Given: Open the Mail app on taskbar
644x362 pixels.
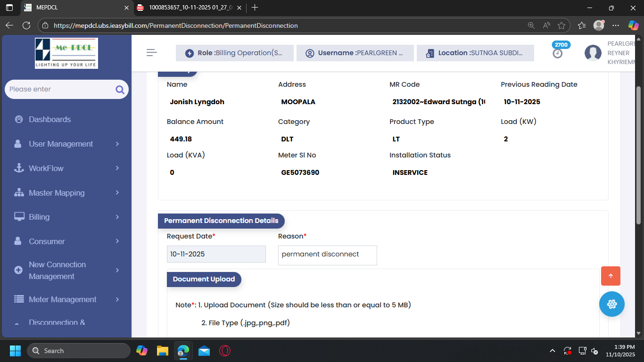Looking at the screenshot, I should tap(204, 351).
